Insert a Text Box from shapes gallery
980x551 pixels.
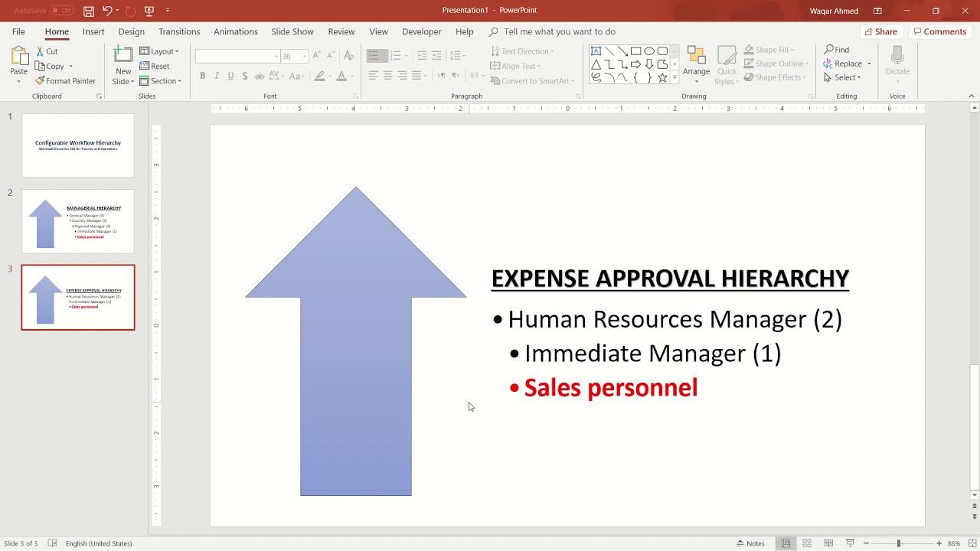pos(596,51)
